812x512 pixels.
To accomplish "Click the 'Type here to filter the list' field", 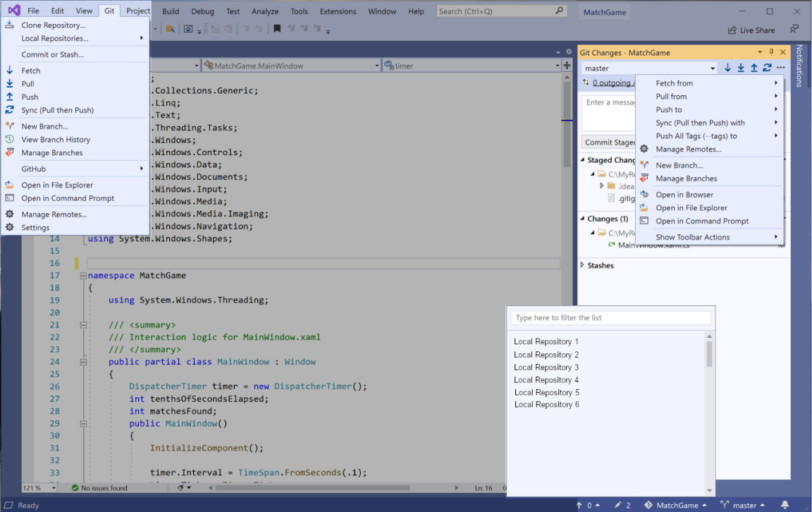I will click(x=610, y=318).
